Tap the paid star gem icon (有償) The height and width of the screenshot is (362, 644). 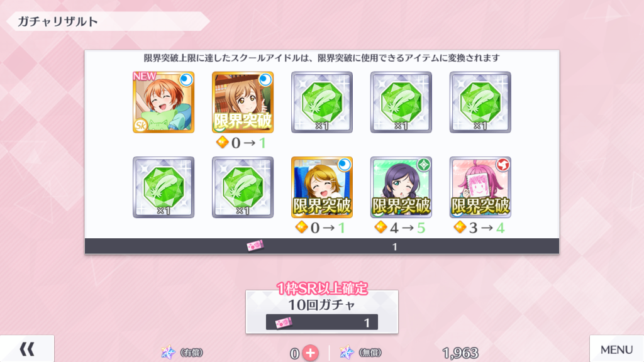tap(168, 352)
